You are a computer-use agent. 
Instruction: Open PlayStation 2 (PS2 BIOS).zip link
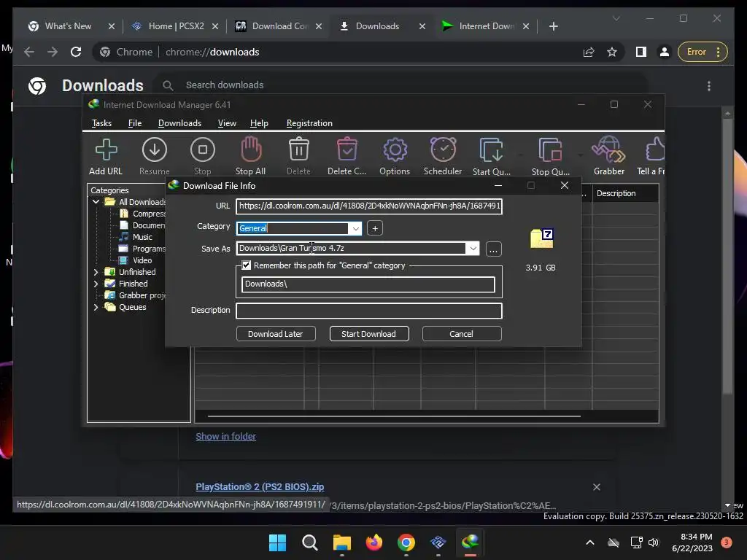click(x=260, y=487)
